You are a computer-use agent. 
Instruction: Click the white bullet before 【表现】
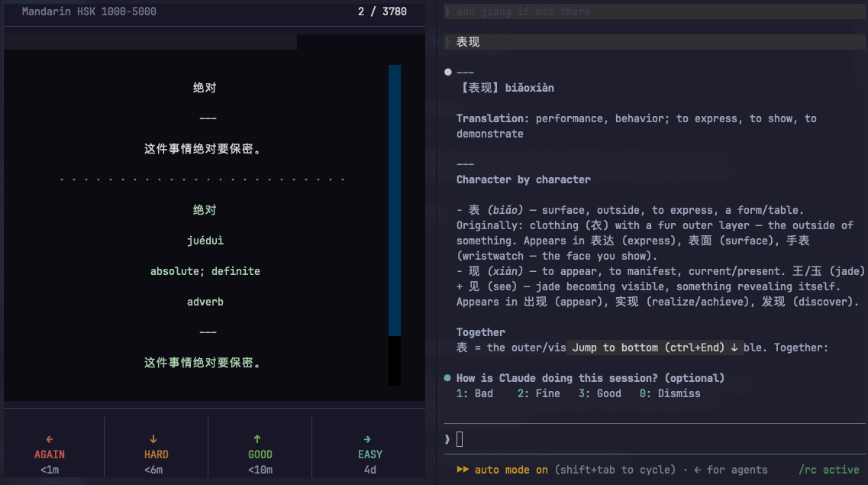pos(448,72)
